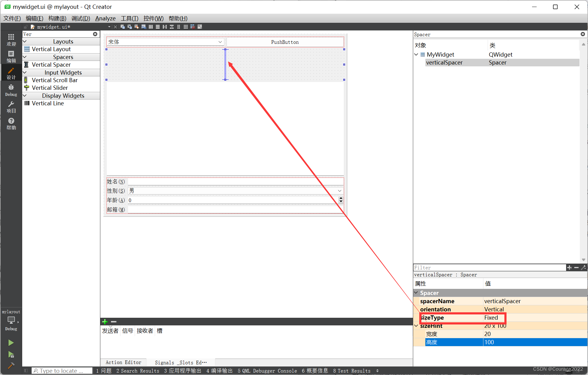
Task: Click the Break Layout toolbar icon
Action: point(193,27)
